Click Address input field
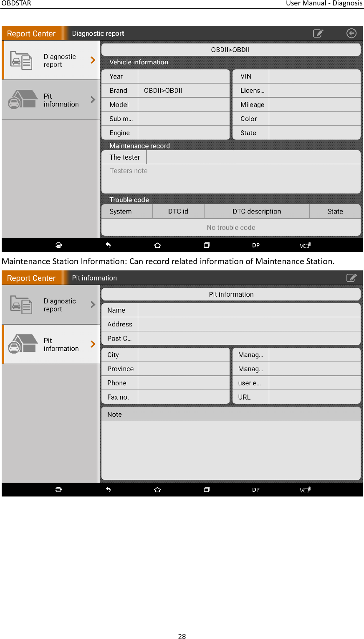Image resolution: width=364 pixels, height=639 pixels. (x=249, y=324)
